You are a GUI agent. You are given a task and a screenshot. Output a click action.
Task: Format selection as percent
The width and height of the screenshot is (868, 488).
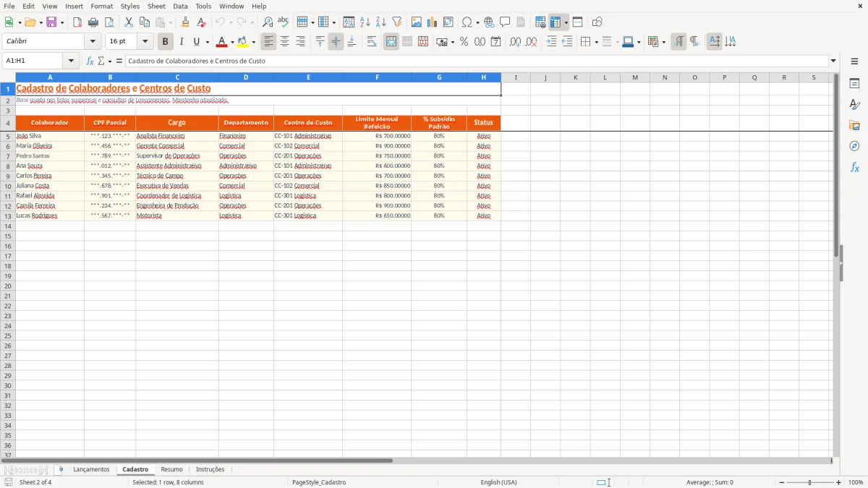click(x=464, y=42)
